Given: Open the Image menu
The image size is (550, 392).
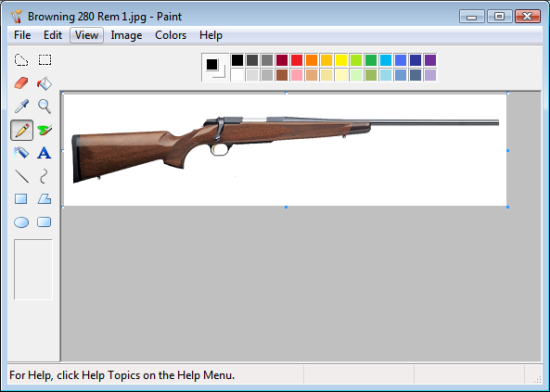Looking at the screenshot, I should point(126,35).
